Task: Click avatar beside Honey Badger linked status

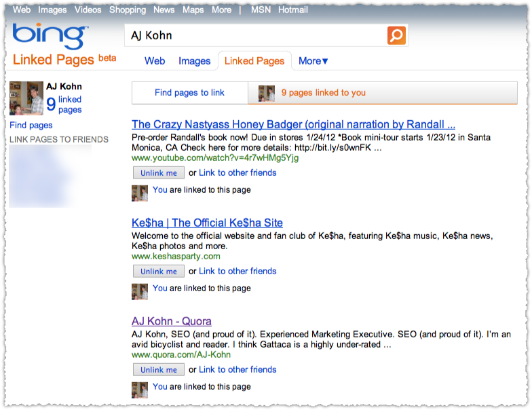Action: (x=140, y=193)
